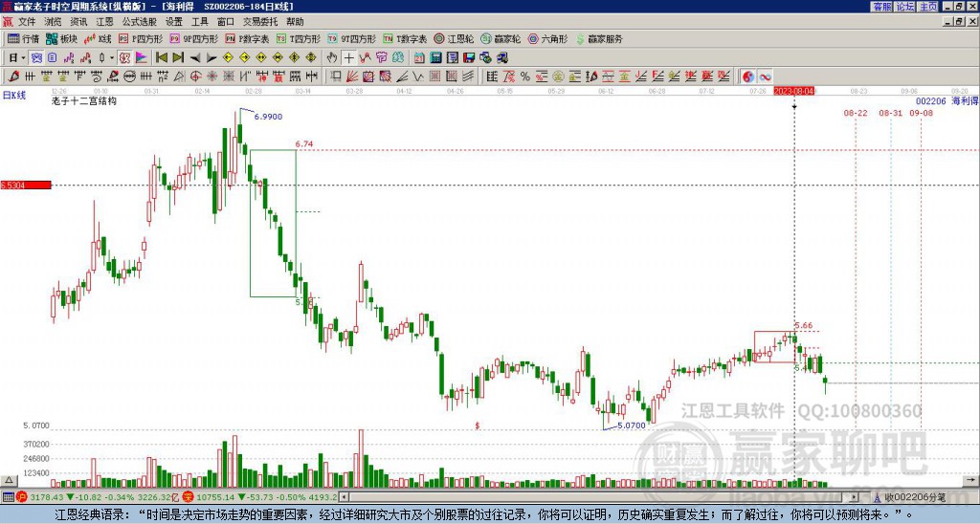Click the 论坛 forum button

(905, 7)
